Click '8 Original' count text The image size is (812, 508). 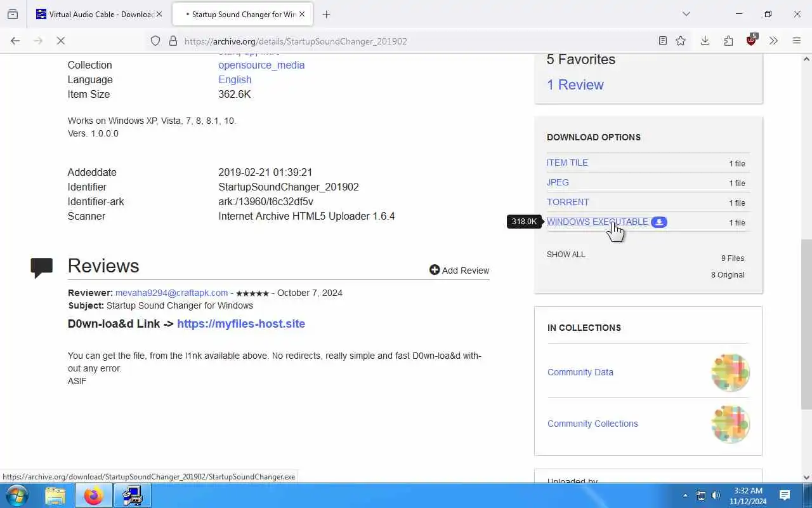[x=728, y=275]
